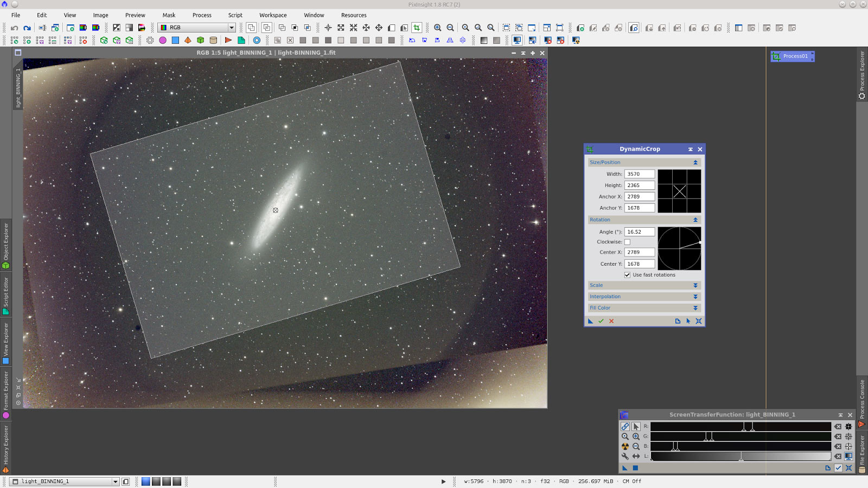This screenshot has height=488, width=868.
Task: Cancel DynamicCrop using the red X icon
Action: 611,321
